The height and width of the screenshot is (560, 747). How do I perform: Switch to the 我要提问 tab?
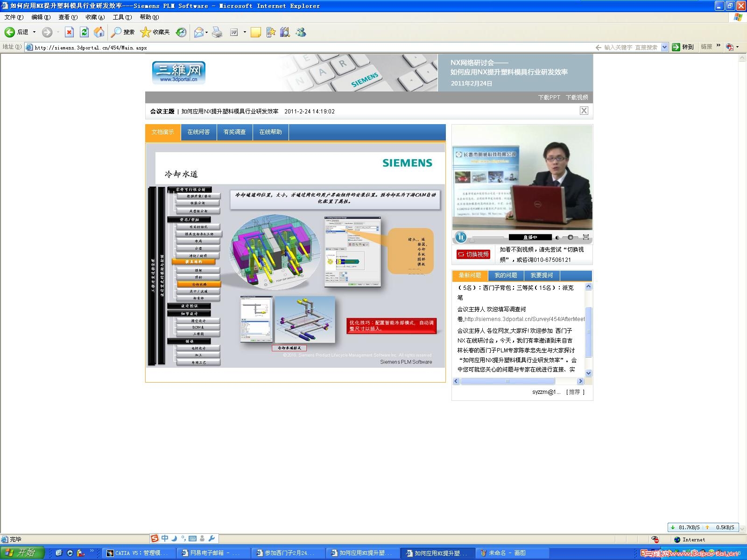click(542, 275)
